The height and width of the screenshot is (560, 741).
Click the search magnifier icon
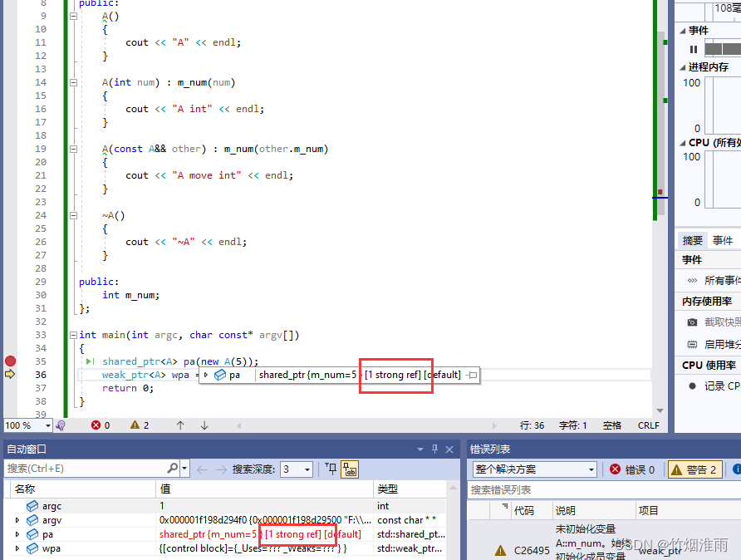[173, 469]
